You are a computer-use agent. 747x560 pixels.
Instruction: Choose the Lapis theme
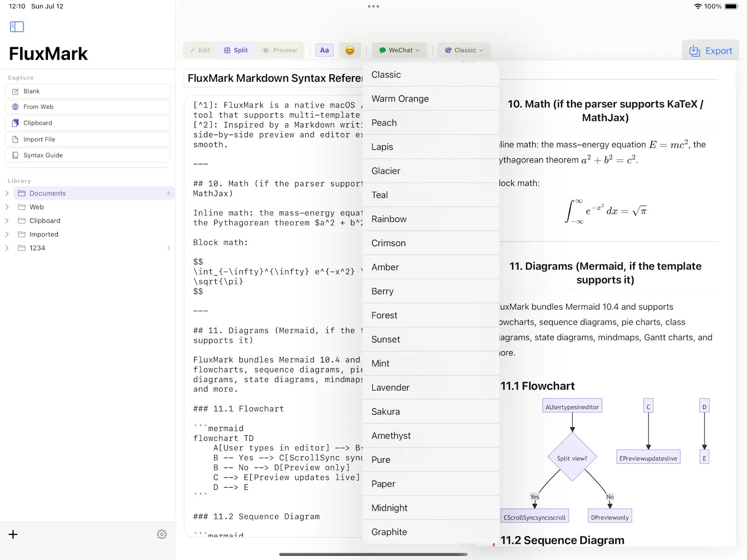(x=431, y=147)
